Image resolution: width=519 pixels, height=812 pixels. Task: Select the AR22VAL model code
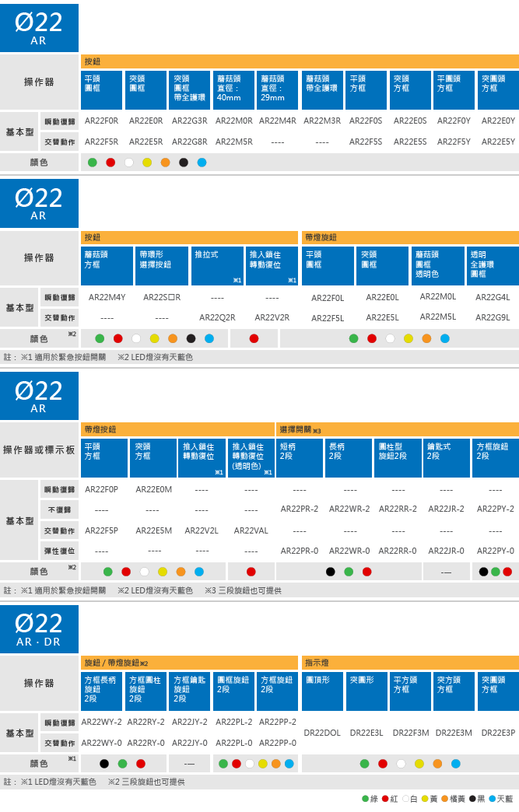(251, 530)
